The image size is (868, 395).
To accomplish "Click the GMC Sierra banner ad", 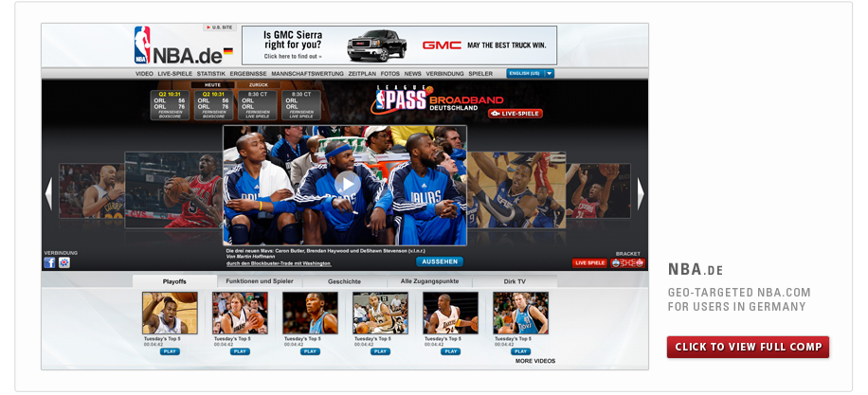I will click(398, 45).
